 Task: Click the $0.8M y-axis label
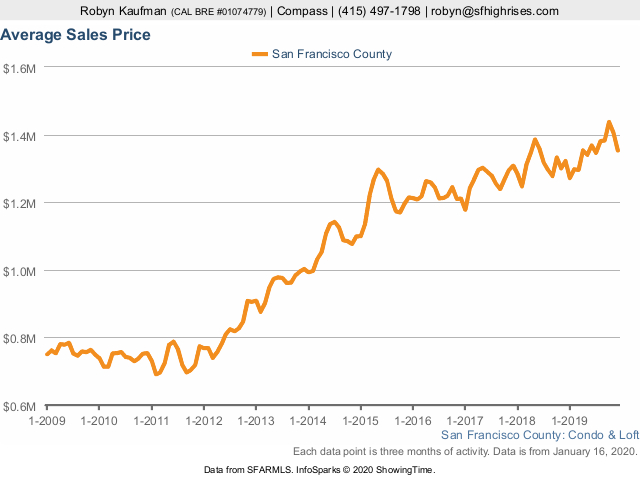(19, 339)
